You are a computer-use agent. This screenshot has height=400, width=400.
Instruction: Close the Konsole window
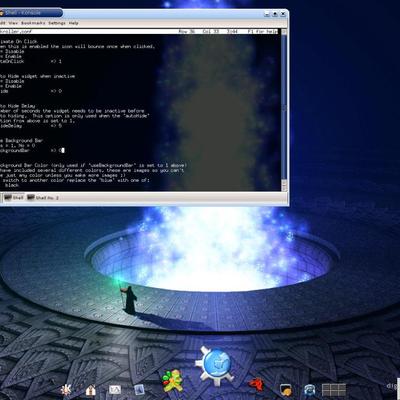(283, 14)
